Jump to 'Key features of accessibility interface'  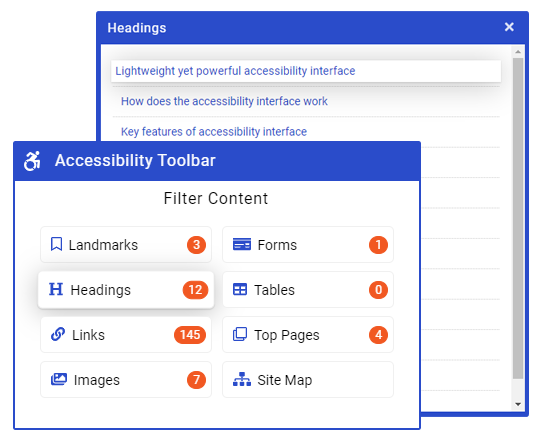(x=214, y=132)
